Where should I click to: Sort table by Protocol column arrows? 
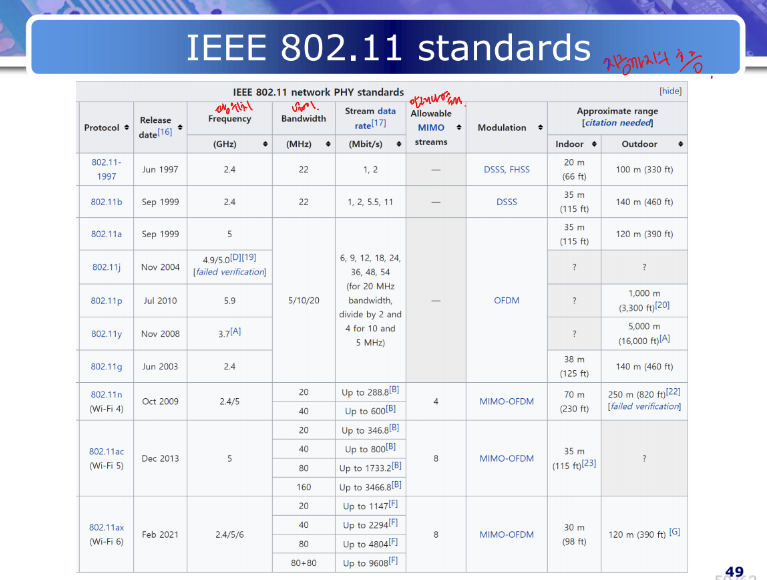tap(127, 127)
